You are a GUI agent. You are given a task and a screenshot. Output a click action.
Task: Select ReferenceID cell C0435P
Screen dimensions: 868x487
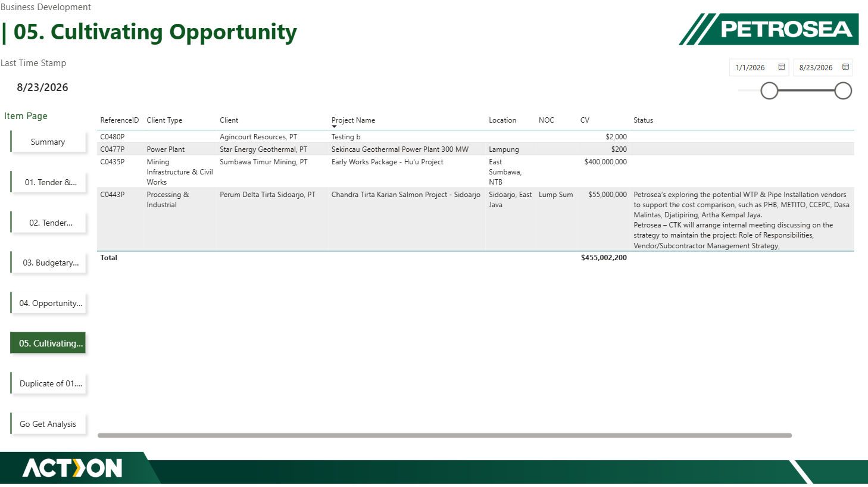click(113, 162)
